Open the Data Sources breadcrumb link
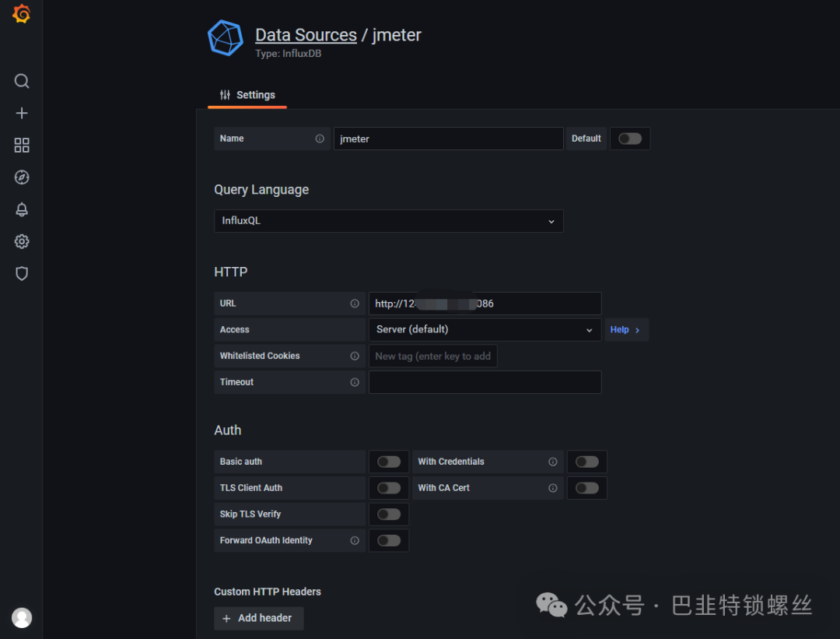 306,35
